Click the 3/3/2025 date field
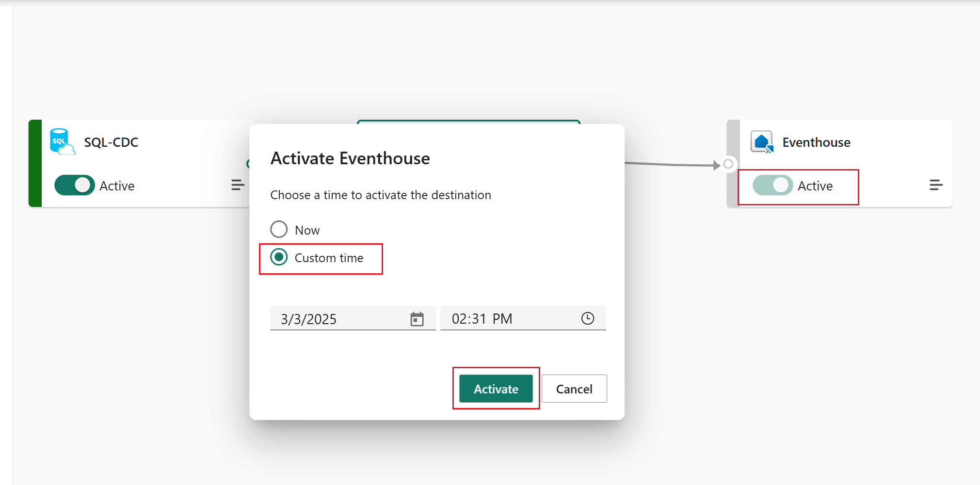Viewport: 980px width, 485px height. (x=339, y=319)
